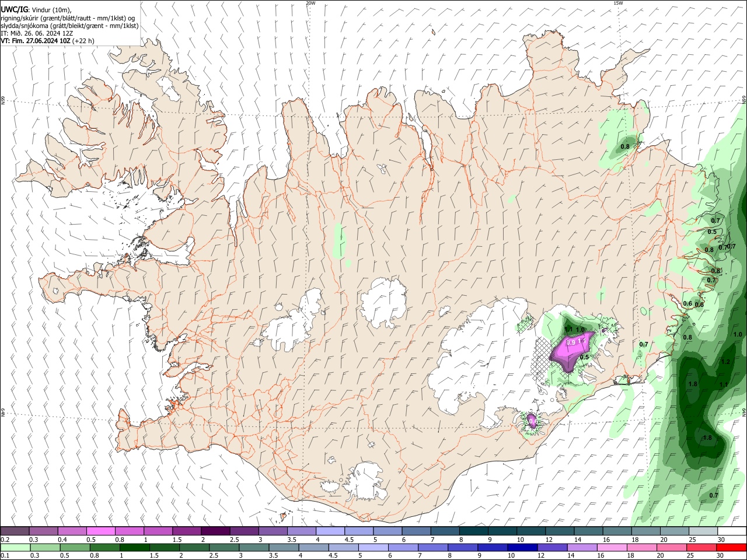Select the bright pink 0.5–0.8 snow legend swatch
The height and width of the screenshot is (560, 747).
click(100, 531)
